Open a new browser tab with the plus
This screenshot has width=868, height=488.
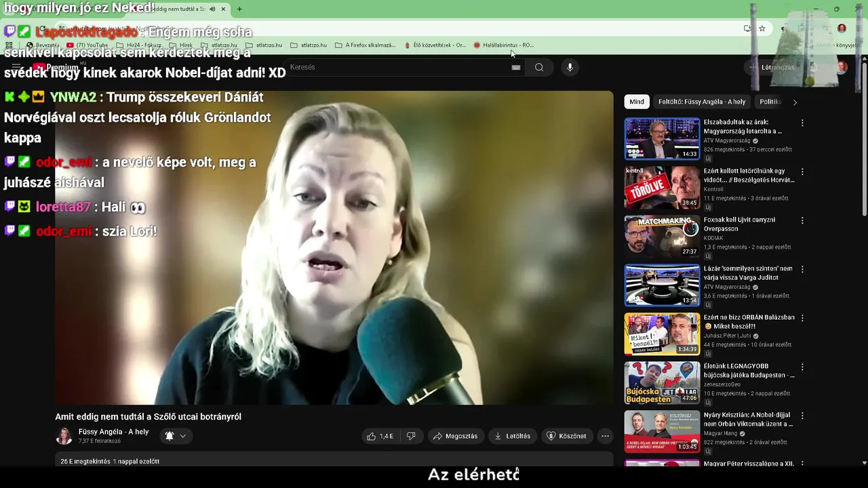pyautogui.click(x=239, y=9)
